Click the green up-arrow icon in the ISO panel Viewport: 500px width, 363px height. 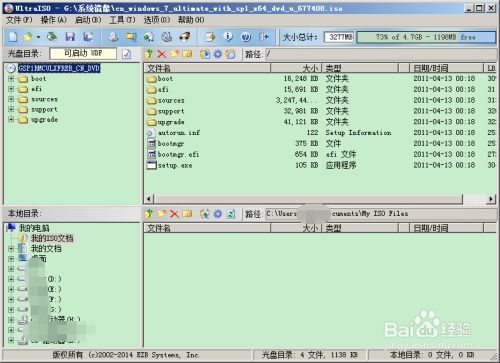tap(149, 54)
